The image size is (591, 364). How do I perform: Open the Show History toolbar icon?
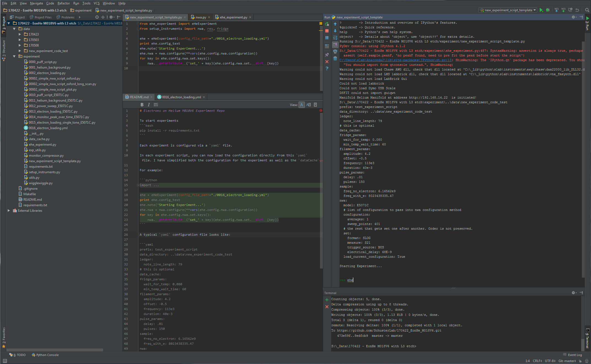click(570, 10)
